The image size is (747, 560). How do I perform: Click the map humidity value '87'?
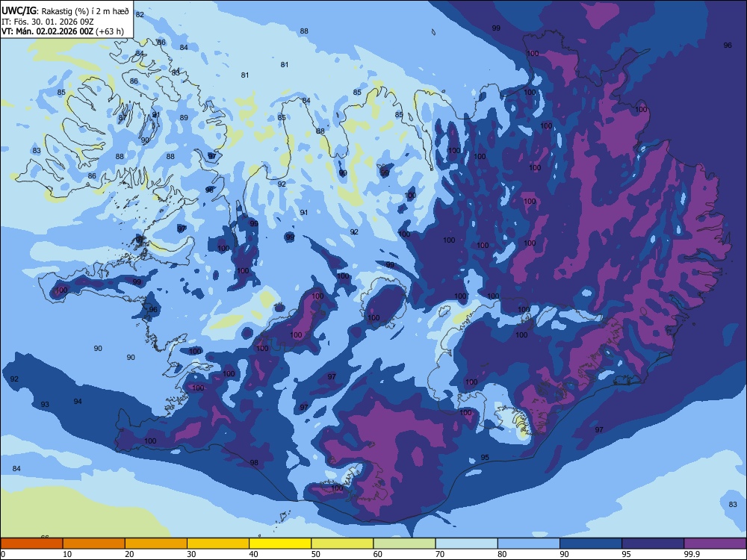(x=123, y=117)
